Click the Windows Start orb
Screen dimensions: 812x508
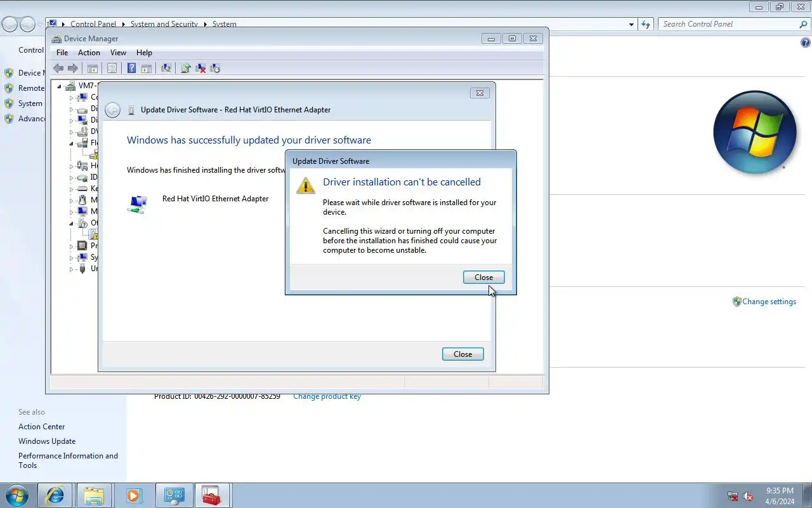(16, 495)
